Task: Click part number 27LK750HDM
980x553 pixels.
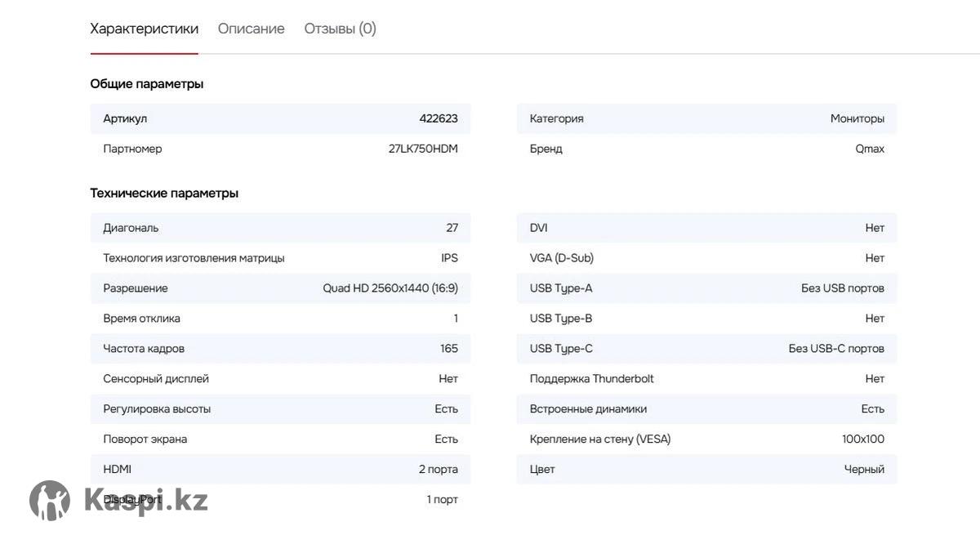Action: click(423, 149)
